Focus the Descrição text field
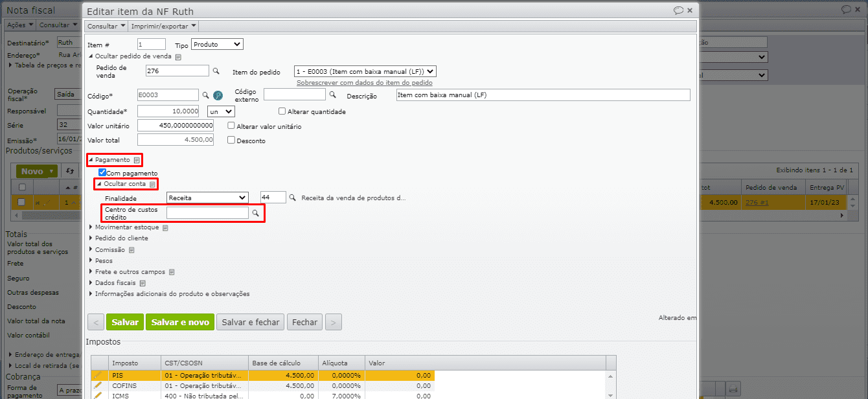The width and height of the screenshot is (868, 399). pyautogui.click(x=543, y=95)
